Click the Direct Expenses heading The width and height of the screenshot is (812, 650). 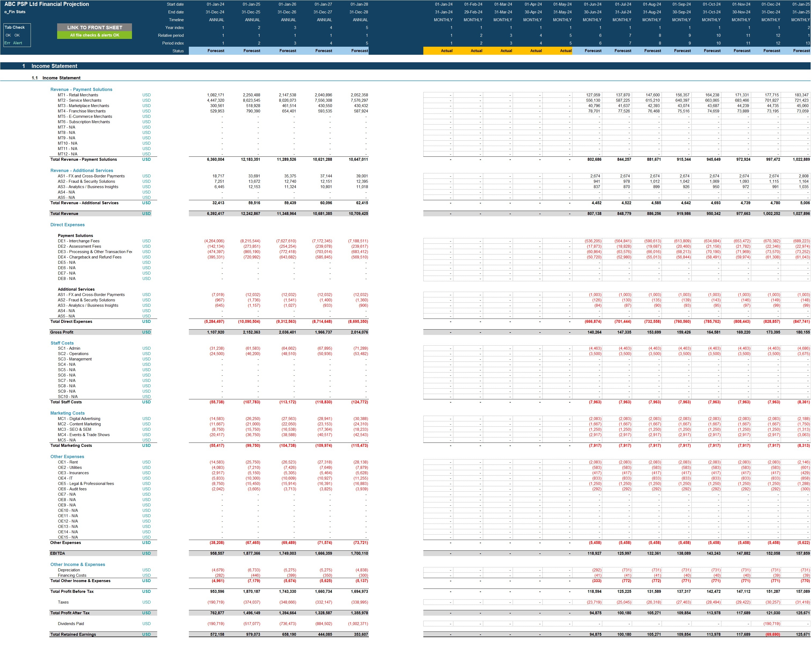[x=67, y=225]
